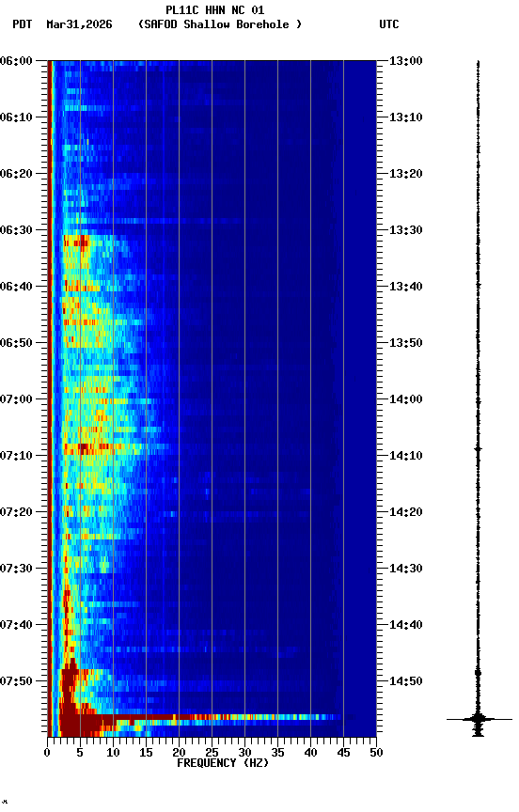The image size is (519, 812).
Task: Click the 06:30 PDT time tick
Action: point(16,230)
